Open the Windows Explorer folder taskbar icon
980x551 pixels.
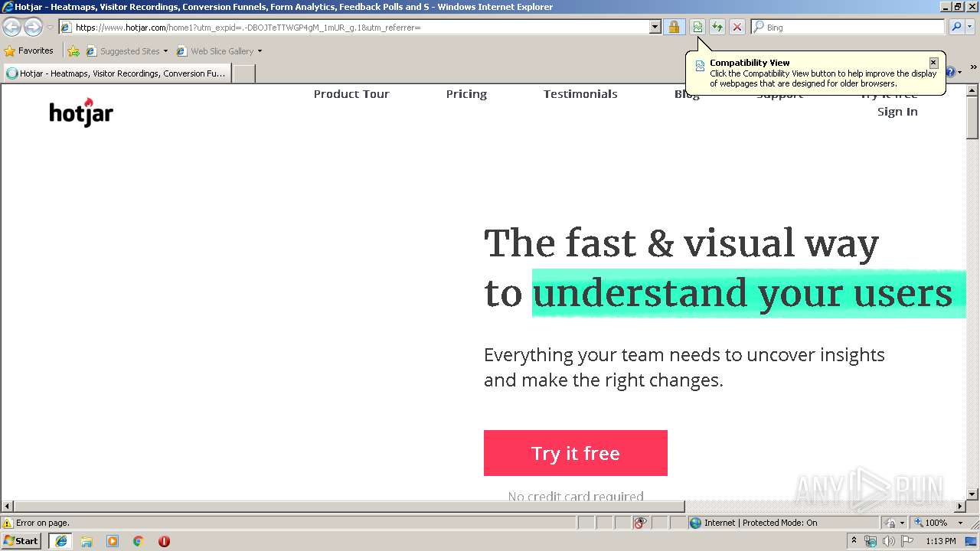pyautogui.click(x=87, y=541)
